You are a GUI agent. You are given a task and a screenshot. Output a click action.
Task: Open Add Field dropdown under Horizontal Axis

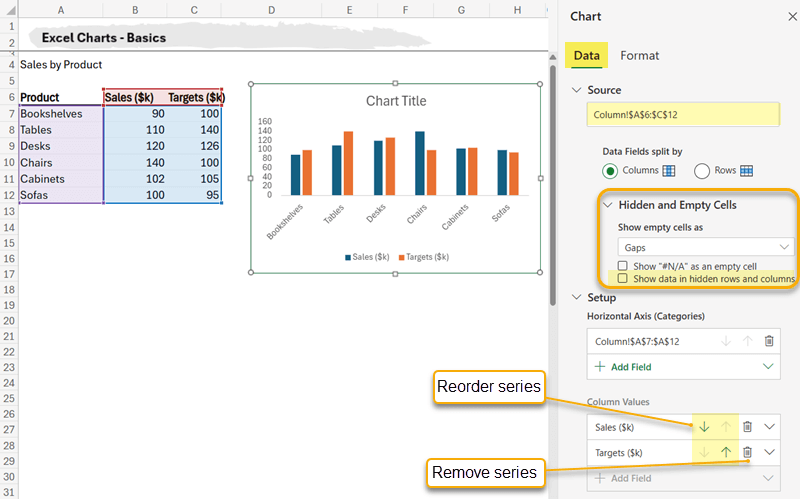pos(768,366)
